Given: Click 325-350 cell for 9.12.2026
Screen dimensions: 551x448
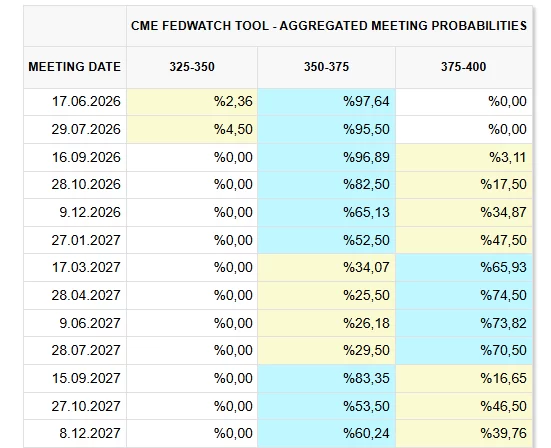Looking at the screenshot, I should pyautogui.click(x=192, y=213).
